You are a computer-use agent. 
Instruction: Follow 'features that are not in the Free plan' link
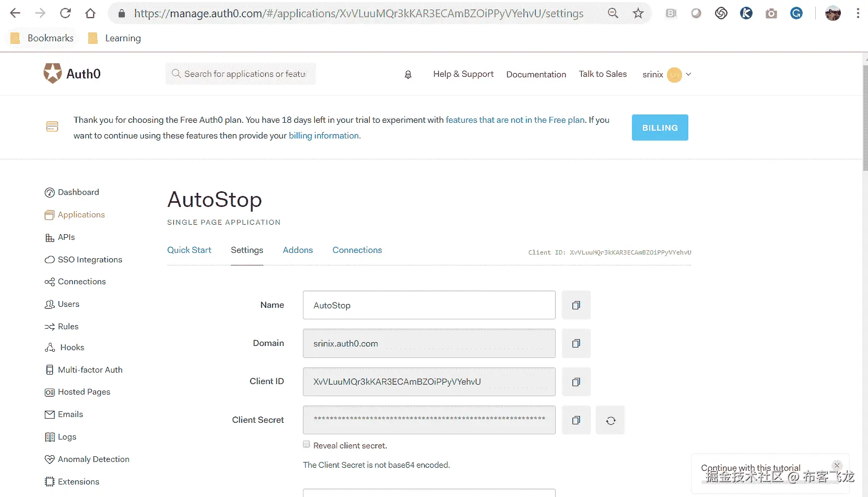click(x=515, y=120)
